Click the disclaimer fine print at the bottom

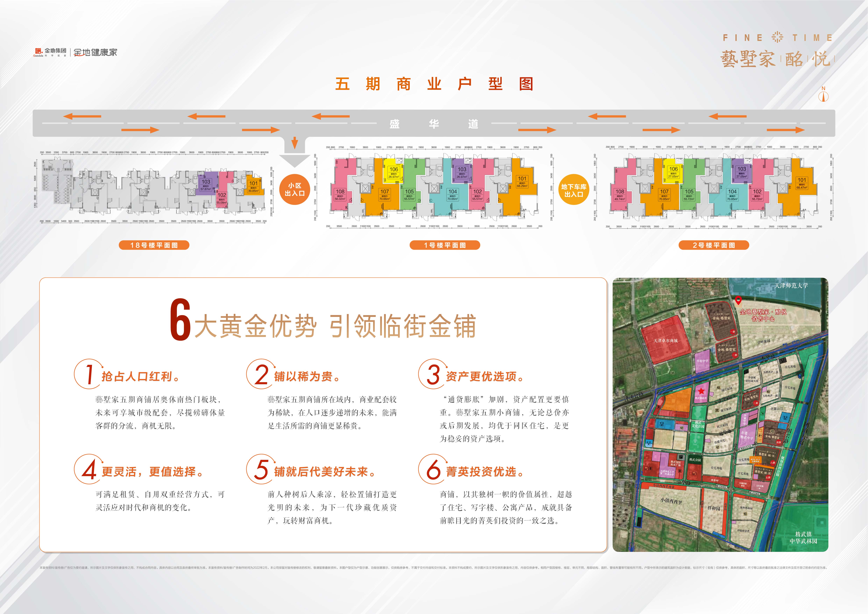click(434, 567)
